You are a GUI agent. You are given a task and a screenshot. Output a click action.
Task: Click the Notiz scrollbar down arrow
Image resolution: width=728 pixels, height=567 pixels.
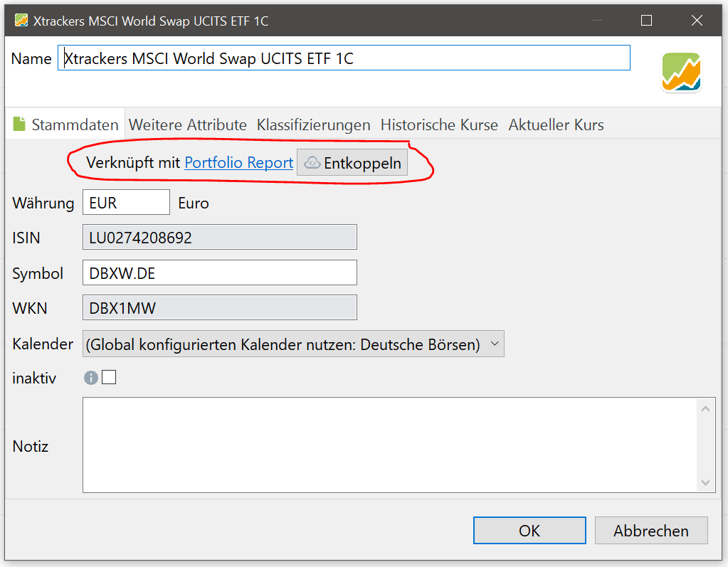(706, 482)
